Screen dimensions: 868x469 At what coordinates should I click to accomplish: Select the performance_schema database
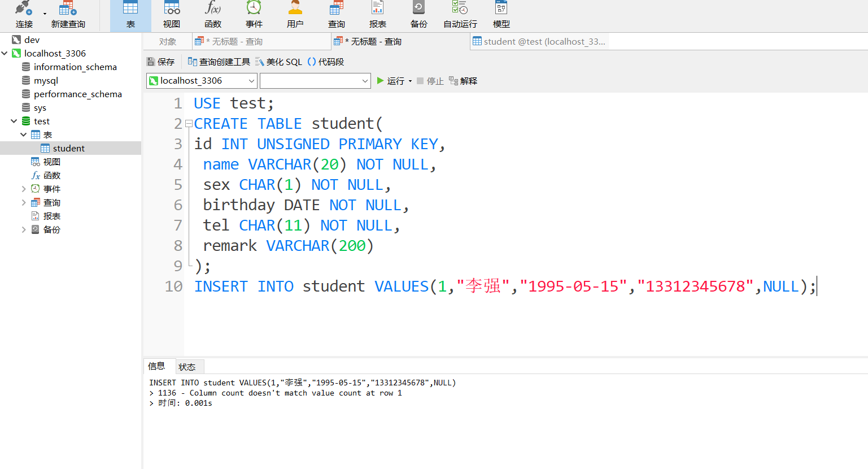[x=78, y=94]
